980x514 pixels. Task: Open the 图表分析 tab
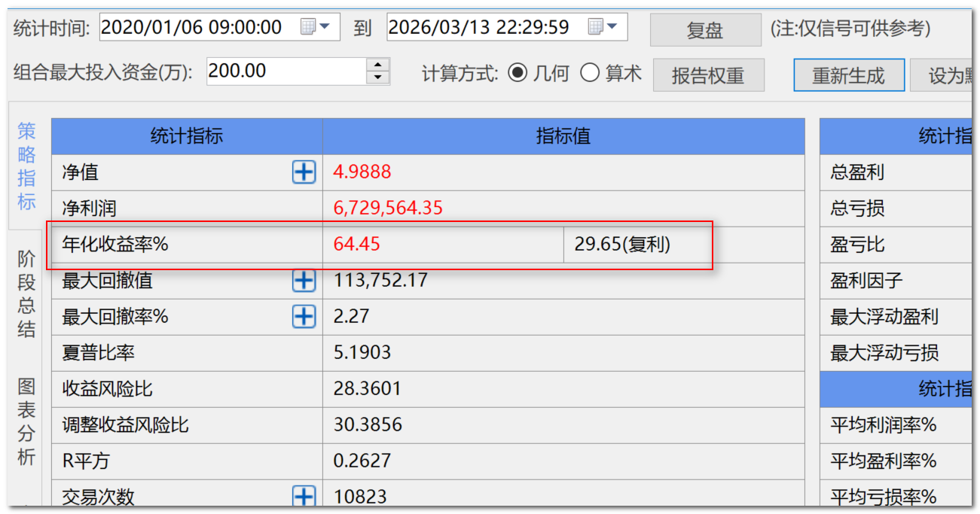click(x=27, y=421)
